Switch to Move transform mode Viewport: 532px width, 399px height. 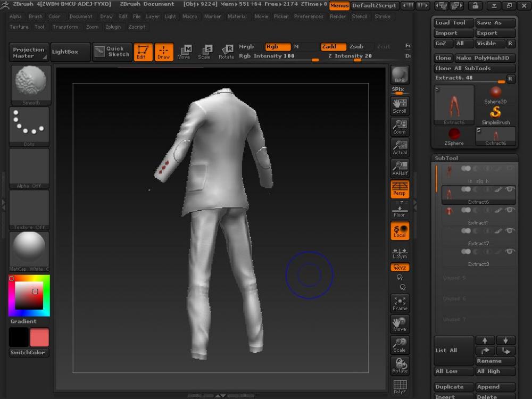click(x=184, y=52)
